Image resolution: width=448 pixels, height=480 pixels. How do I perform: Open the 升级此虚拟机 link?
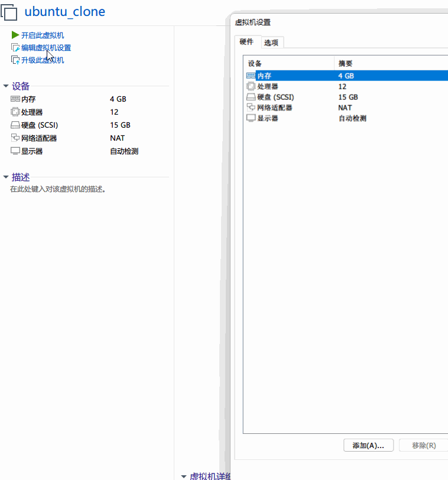click(x=43, y=60)
